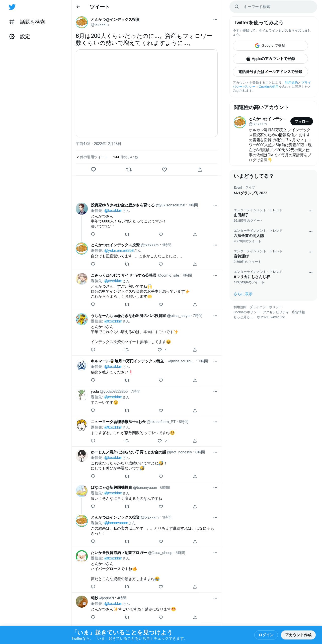Click the さらに表示 link

point(243,294)
